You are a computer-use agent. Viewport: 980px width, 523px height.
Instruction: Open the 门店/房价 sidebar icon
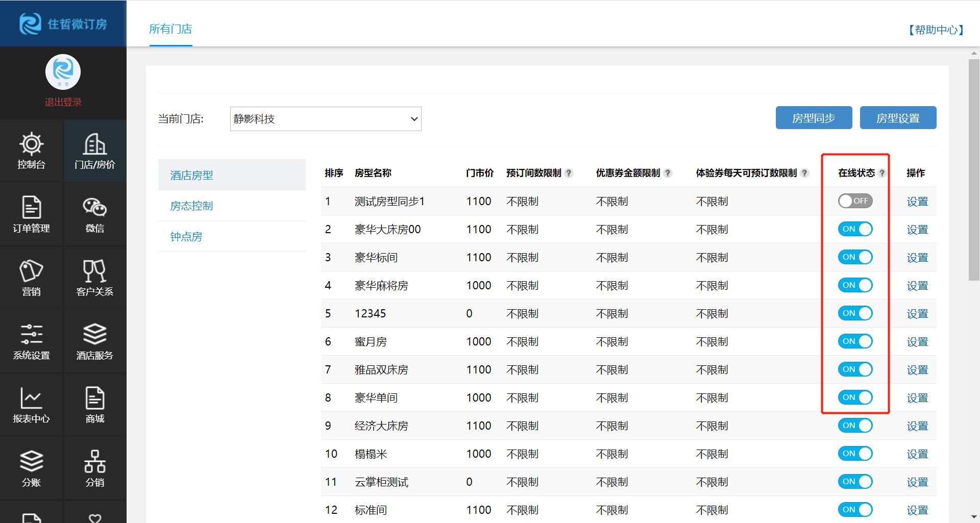coord(95,151)
